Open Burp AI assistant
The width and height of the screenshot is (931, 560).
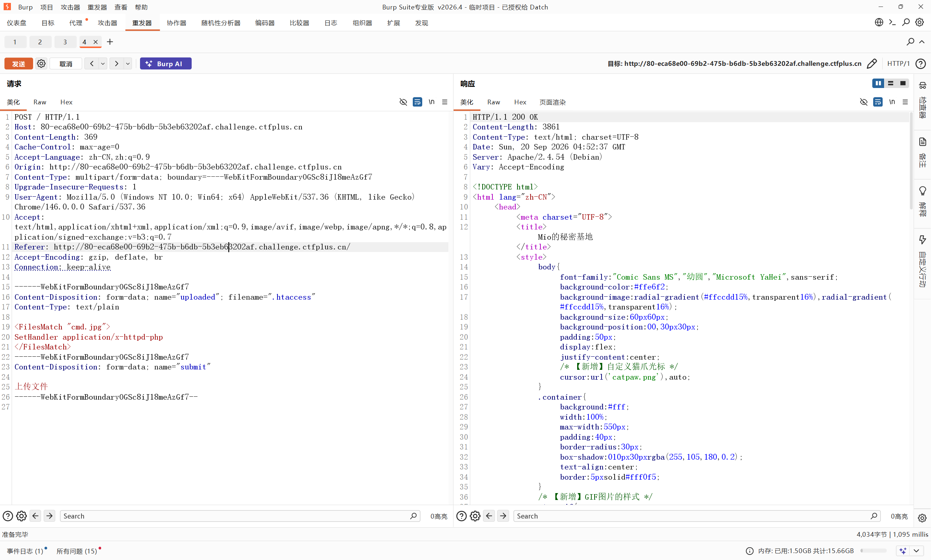pyautogui.click(x=166, y=63)
